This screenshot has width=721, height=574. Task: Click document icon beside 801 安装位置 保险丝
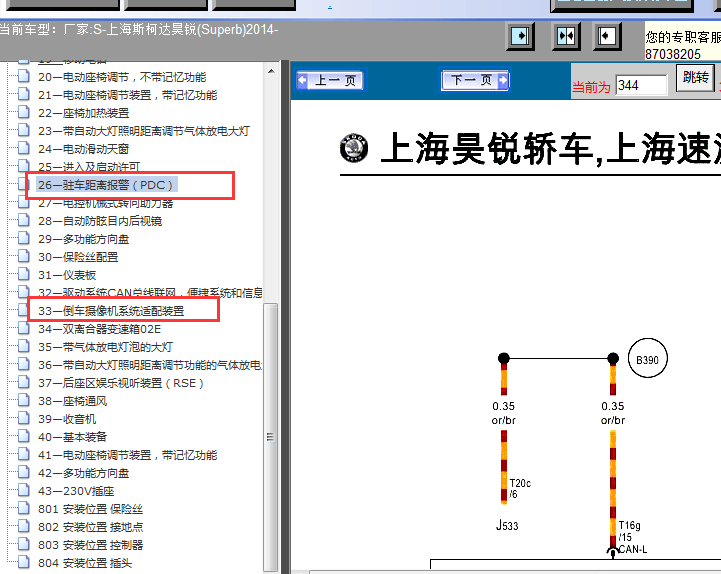pyautogui.click(x=23, y=508)
